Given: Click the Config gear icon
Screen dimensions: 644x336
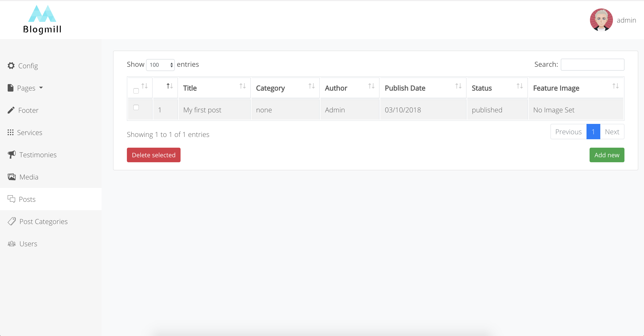Looking at the screenshot, I should pos(11,66).
